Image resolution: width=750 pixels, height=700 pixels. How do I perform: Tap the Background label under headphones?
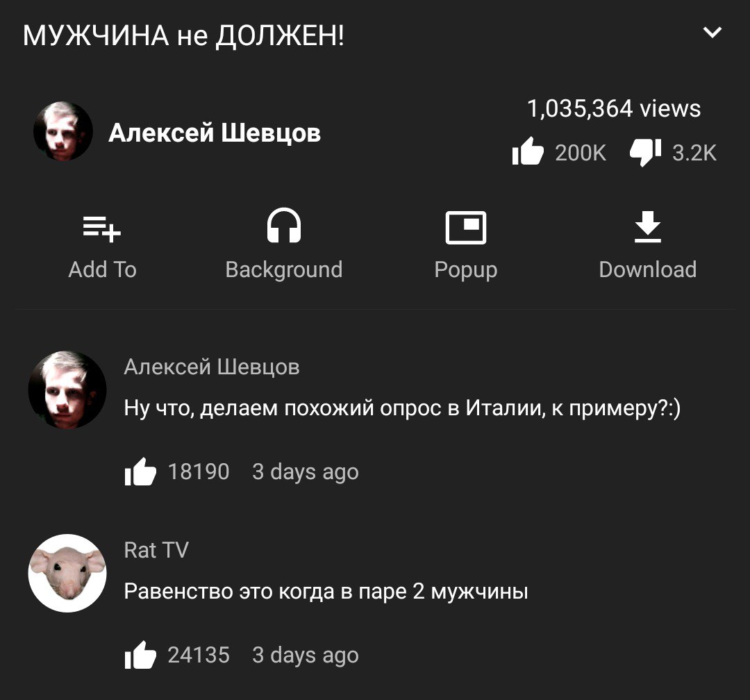[283, 270]
